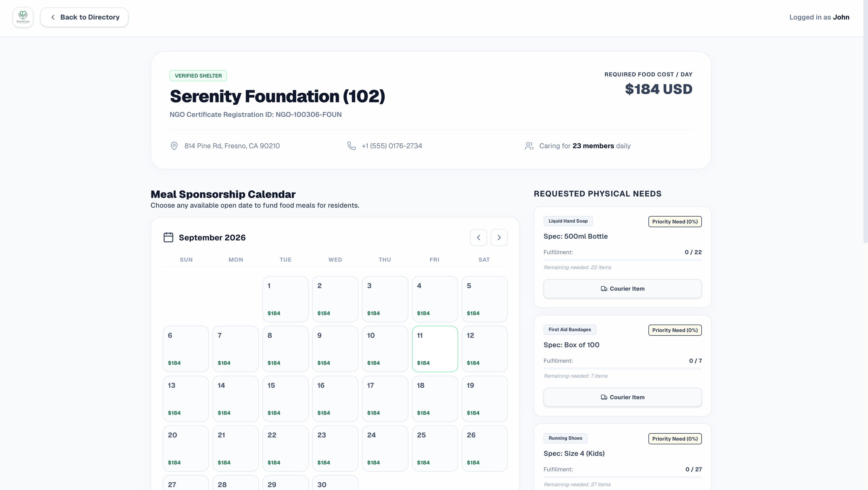This screenshot has width=868, height=490.
Task: Select the highlighted September 11 date
Action: click(435, 349)
